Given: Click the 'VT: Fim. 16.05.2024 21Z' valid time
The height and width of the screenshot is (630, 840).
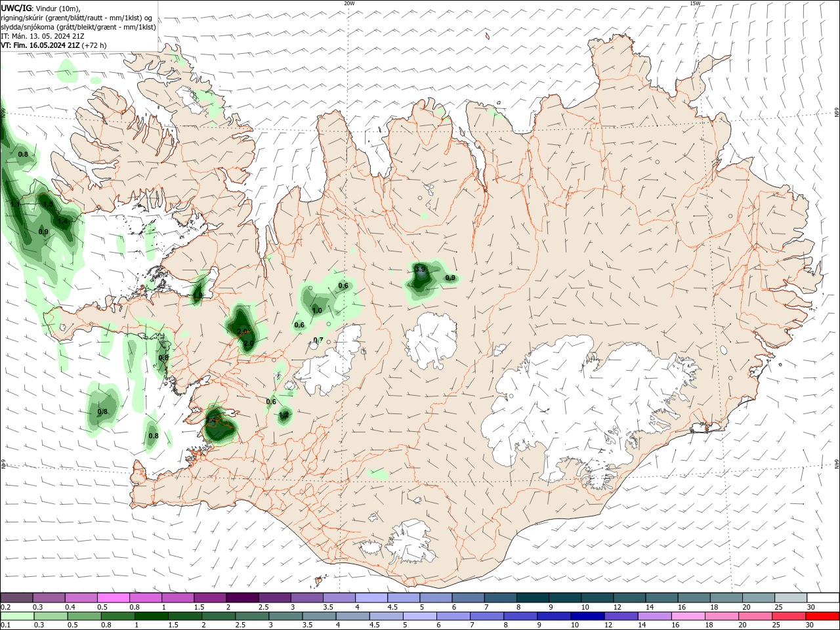Looking at the screenshot, I should pyautogui.click(x=40, y=45).
